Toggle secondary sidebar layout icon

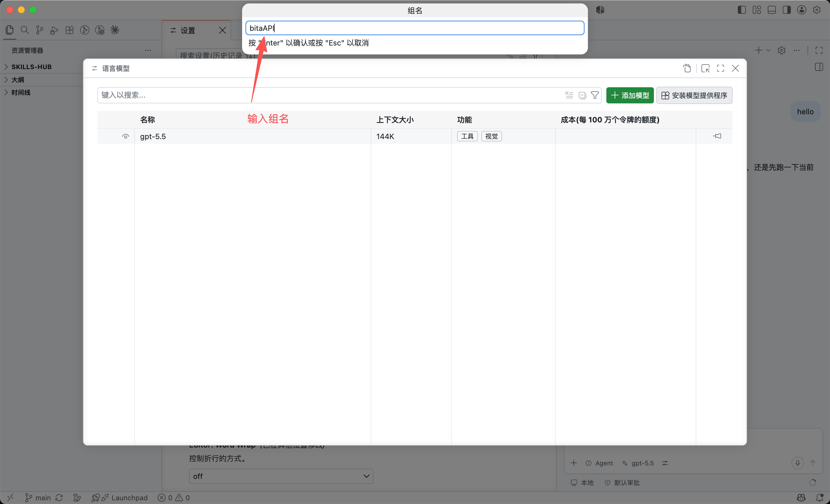[786, 10]
